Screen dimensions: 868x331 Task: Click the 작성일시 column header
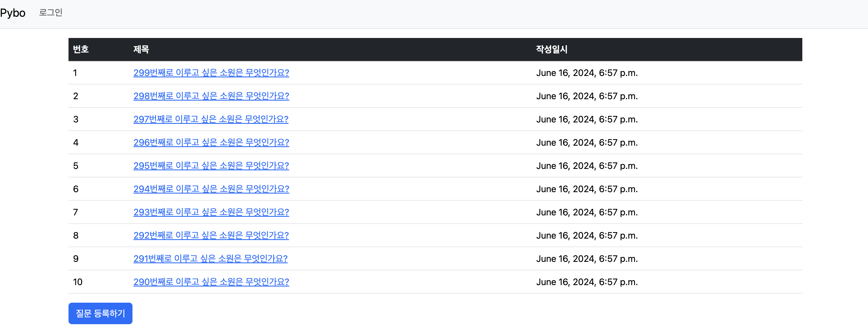tap(551, 49)
